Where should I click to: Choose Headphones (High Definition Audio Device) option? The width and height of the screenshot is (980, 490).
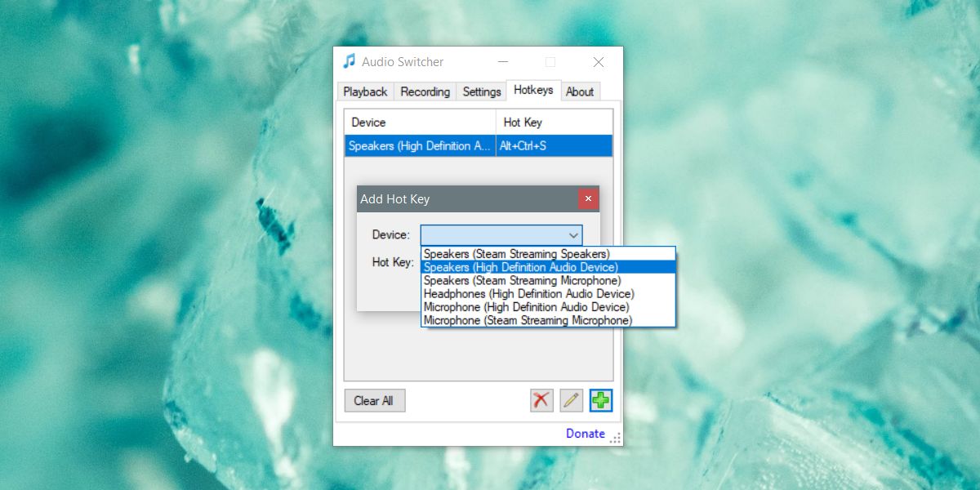tap(548, 293)
